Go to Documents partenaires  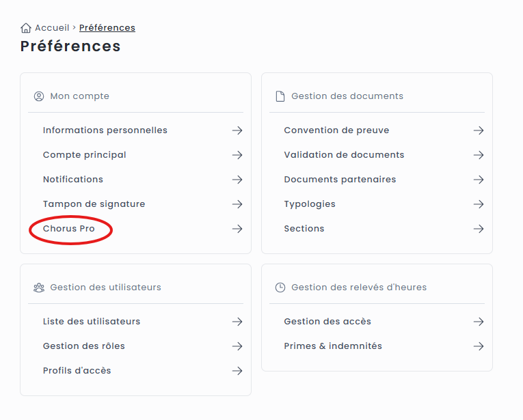click(x=340, y=180)
